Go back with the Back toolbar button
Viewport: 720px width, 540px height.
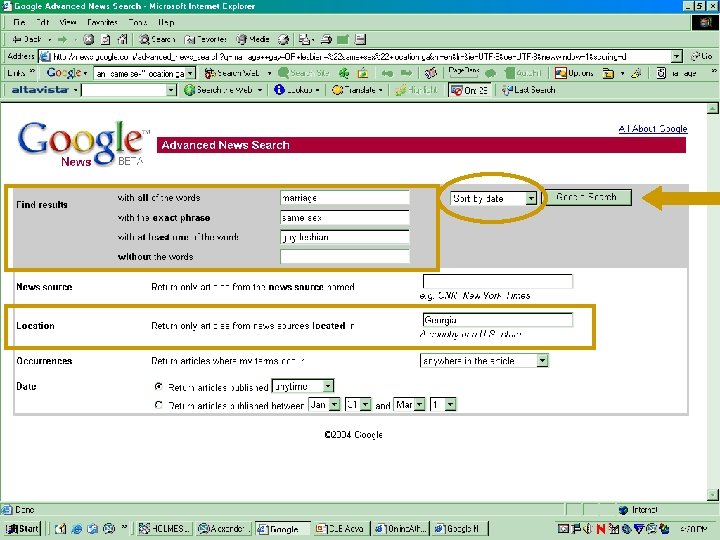point(27,39)
